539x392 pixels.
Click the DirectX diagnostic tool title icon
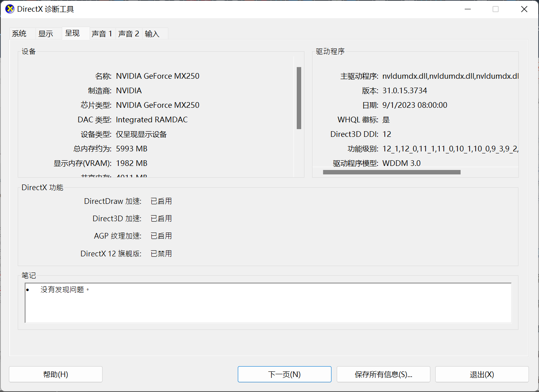[10, 9]
